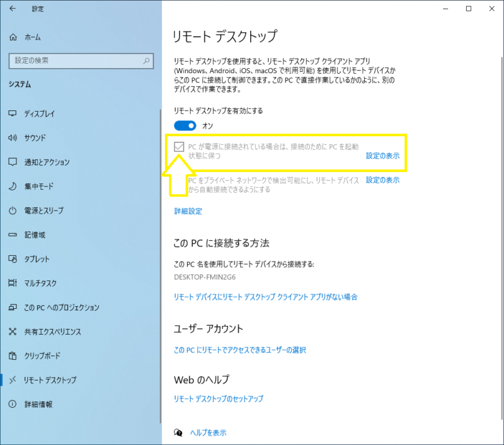The height and width of the screenshot is (445, 504).
Task: Click the このPCに接続する方法 heading
Action: (222, 243)
